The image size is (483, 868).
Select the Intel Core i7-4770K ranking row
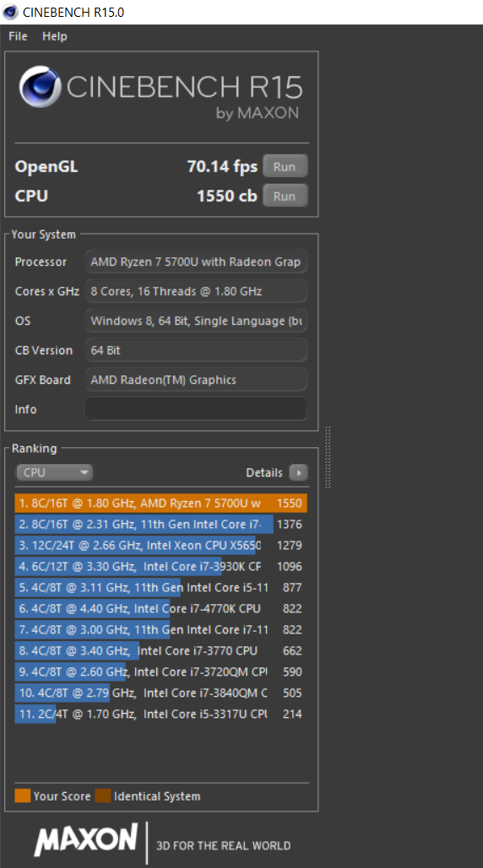pos(160,608)
